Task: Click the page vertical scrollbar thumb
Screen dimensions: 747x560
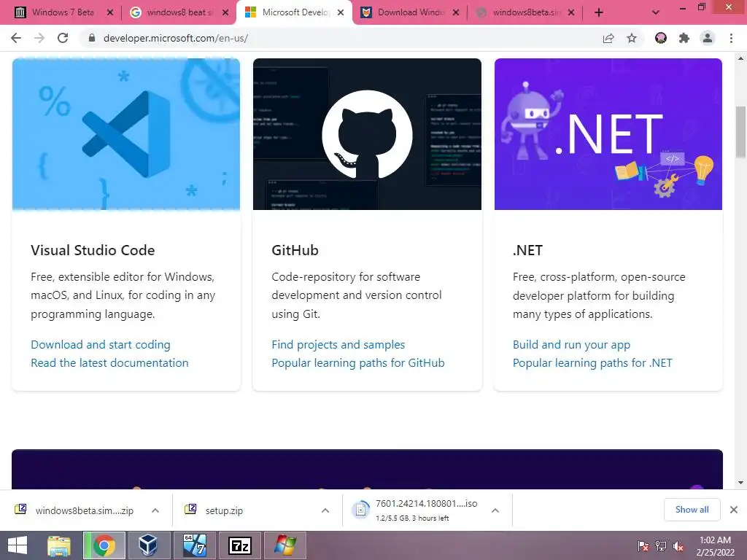Action: (x=741, y=132)
